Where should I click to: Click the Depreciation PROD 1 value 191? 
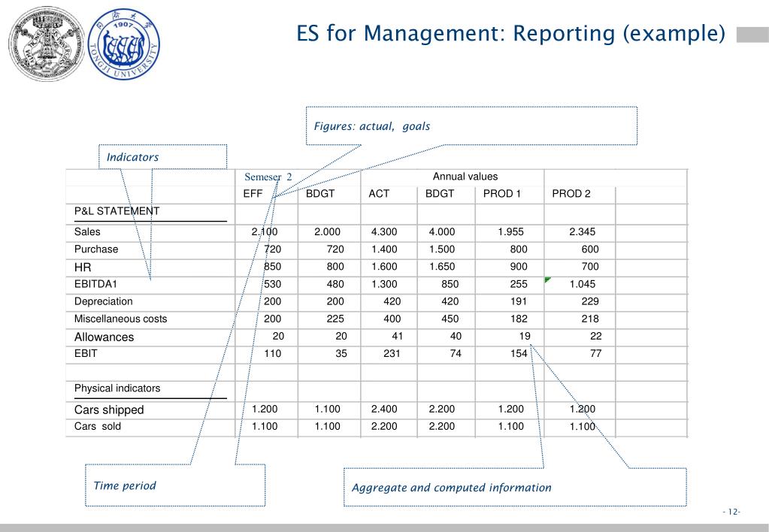coord(519,301)
